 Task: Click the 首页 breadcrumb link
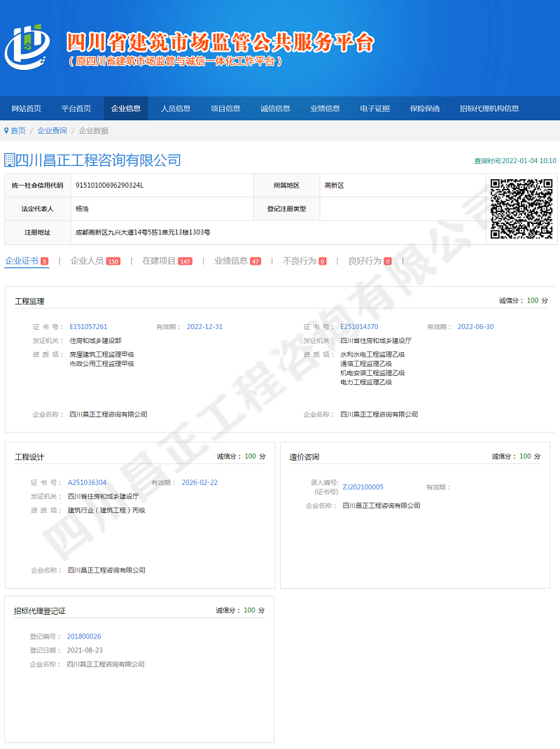tap(18, 130)
